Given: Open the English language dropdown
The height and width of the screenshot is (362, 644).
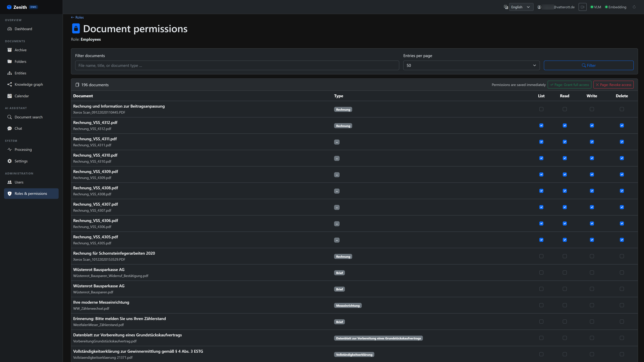Looking at the screenshot, I should point(521,7).
